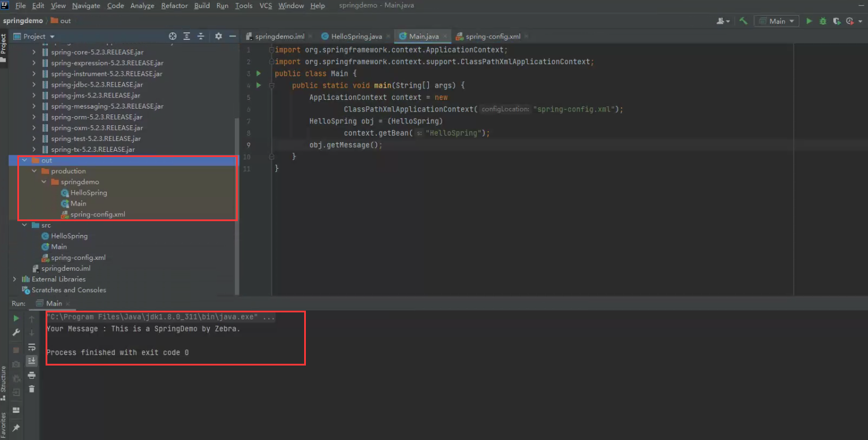Open the Navigate menu
The width and height of the screenshot is (868, 440).
pyautogui.click(x=86, y=6)
